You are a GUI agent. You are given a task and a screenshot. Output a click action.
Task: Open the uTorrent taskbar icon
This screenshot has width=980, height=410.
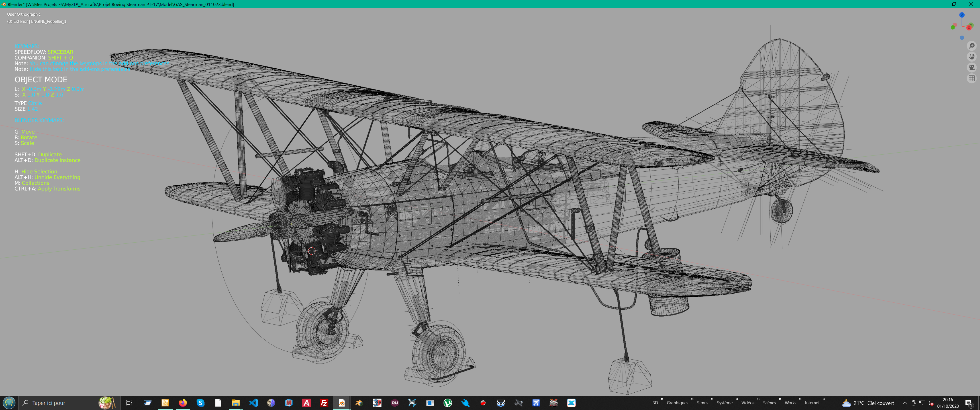click(448, 403)
